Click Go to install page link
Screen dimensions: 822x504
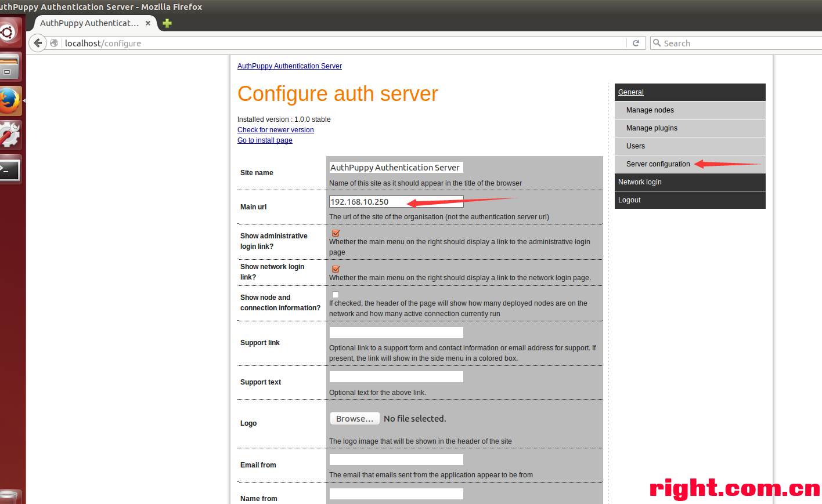coord(265,140)
